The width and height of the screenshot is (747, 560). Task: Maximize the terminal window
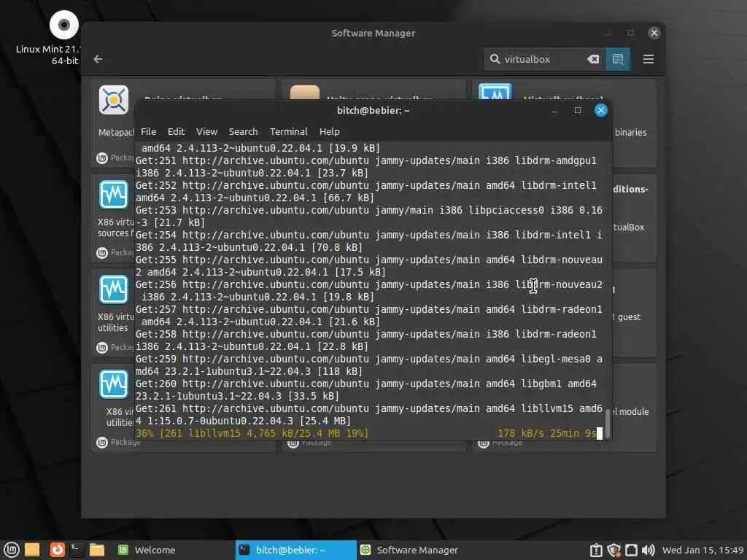pos(578,111)
